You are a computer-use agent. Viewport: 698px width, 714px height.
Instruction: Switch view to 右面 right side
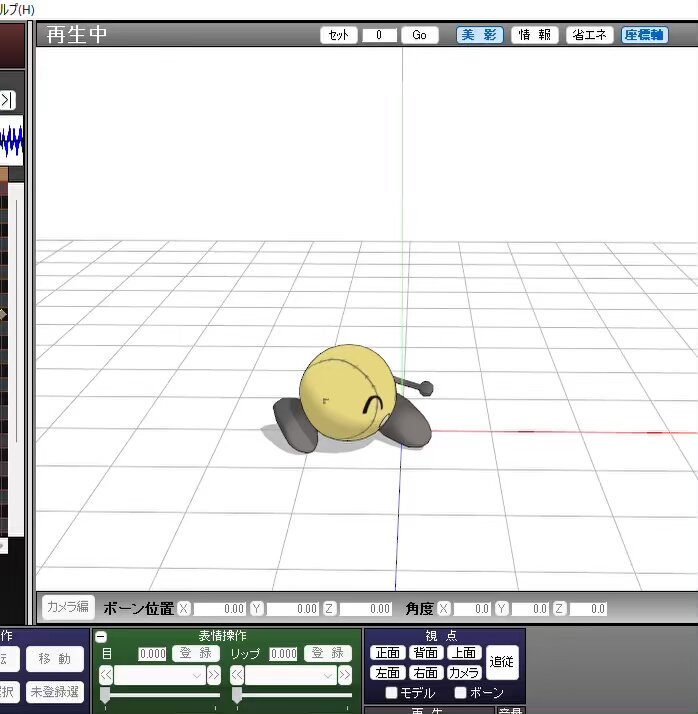[x=426, y=673]
